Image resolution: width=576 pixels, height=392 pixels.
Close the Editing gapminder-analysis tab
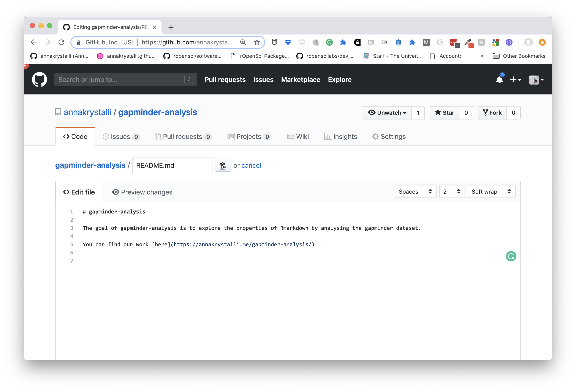tap(155, 27)
